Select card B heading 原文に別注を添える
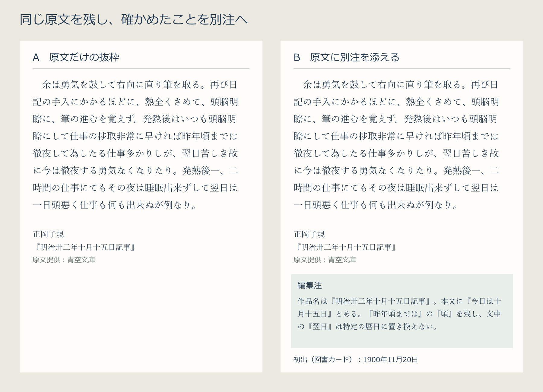Viewport: 543px width, 392px height. 346,57
